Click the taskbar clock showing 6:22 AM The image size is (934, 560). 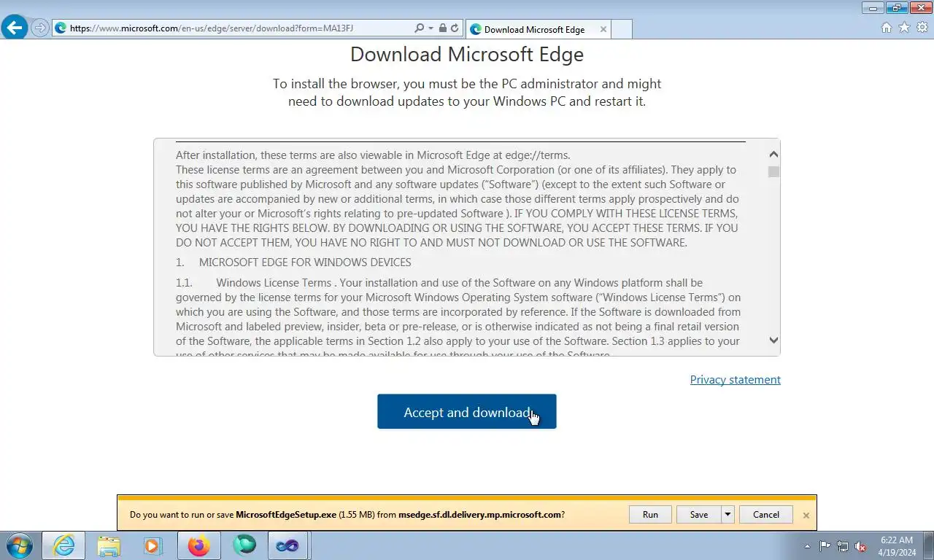click(897, 546)
